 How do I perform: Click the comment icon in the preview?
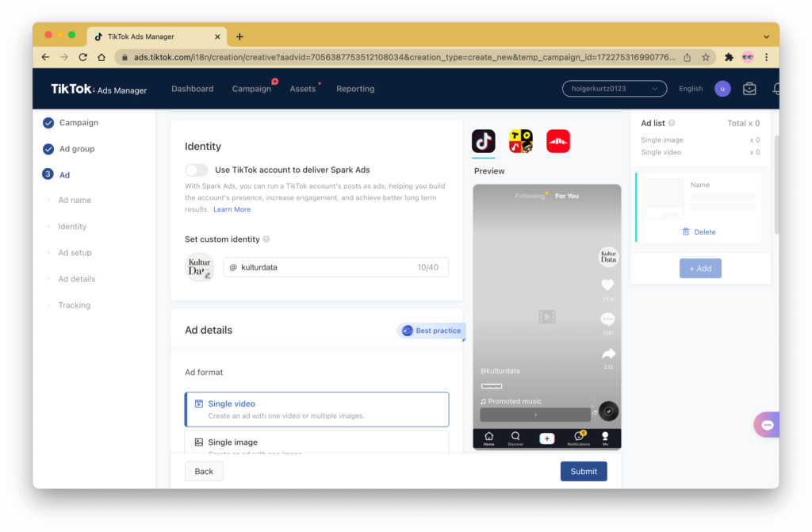click(x=607, y=319)
